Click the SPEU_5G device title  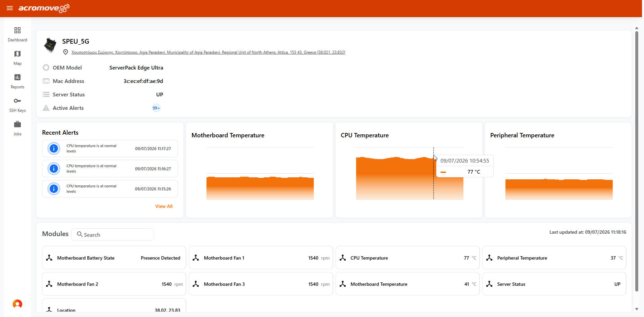[x=76, y=41]
